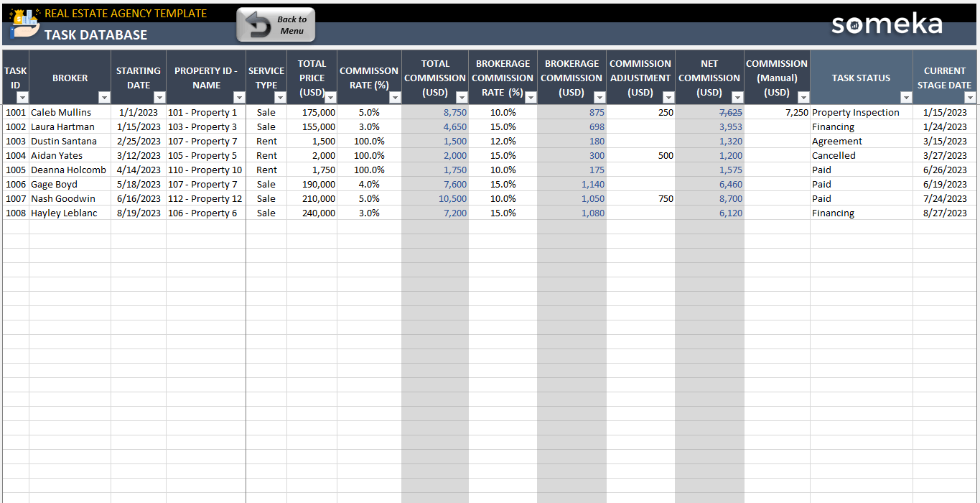980x503 pixels.
Task: Open the Task Status filter dropdown
Action: tap(906, 98)
